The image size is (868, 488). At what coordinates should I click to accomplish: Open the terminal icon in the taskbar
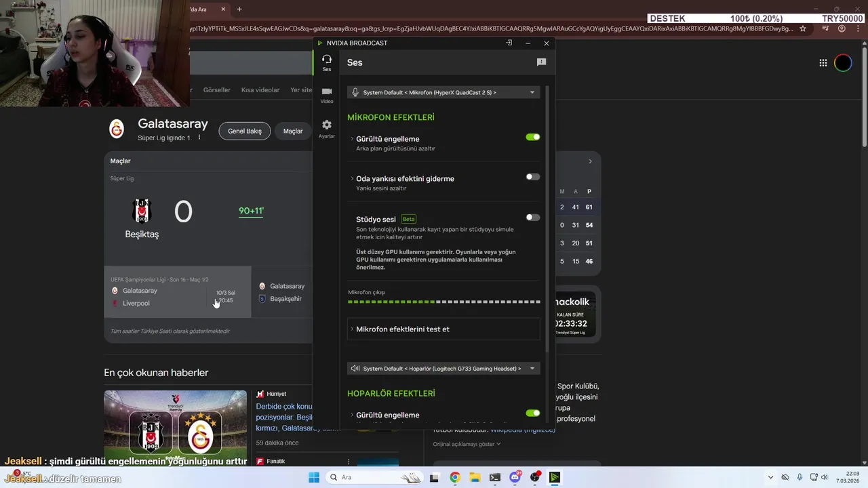coord(495,477)
